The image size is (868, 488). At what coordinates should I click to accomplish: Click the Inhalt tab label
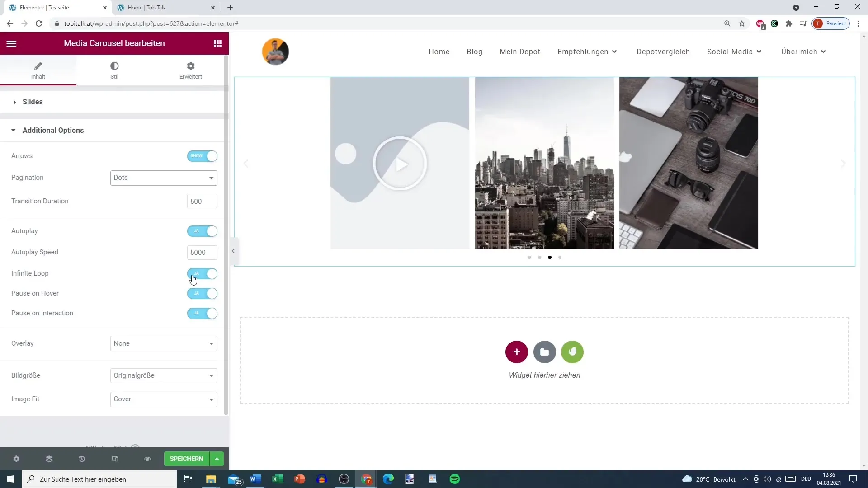[x=38, y=76]
